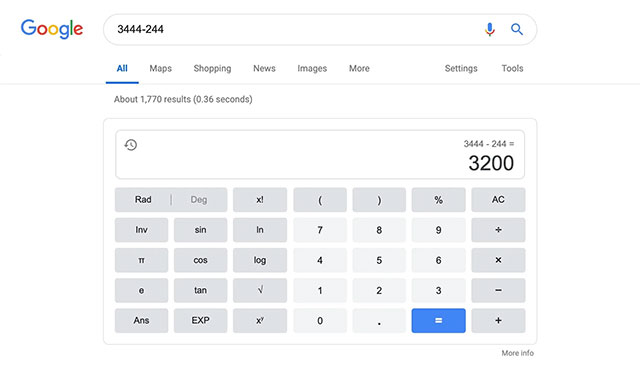The height and width of the screenshot is (366, 640).
Task: Click the blue equals button
Action: [x=438, y=320]
